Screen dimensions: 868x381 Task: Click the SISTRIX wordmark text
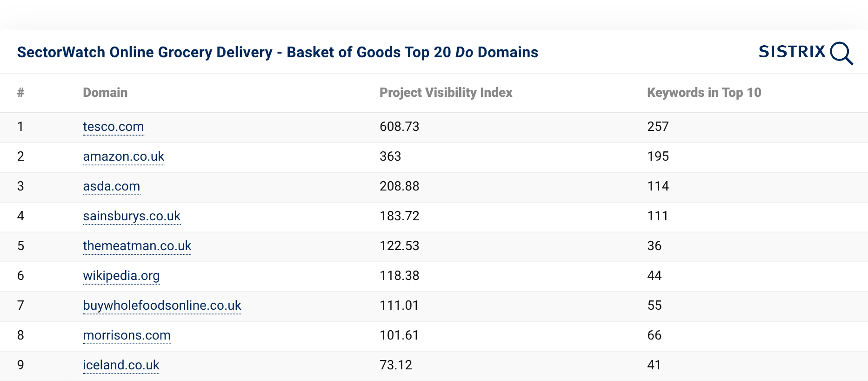pyautogui.click(x=792, y=51)
